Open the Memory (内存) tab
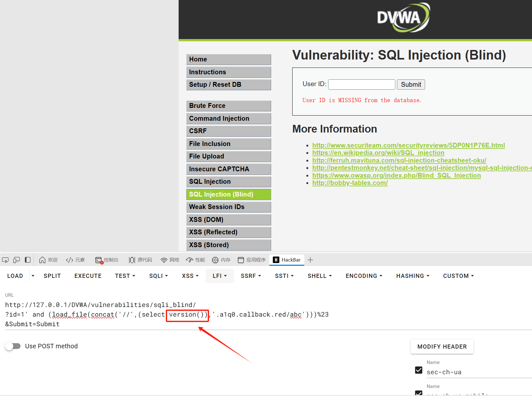The image size is (532, 396). pyautogui.click(x=221, y=260)
